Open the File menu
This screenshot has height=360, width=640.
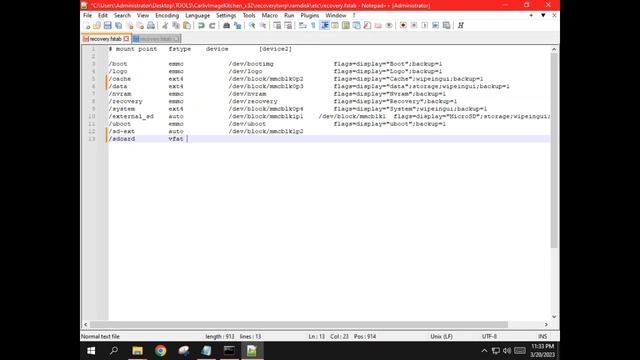pyautogui.click(x=87, y=16)
